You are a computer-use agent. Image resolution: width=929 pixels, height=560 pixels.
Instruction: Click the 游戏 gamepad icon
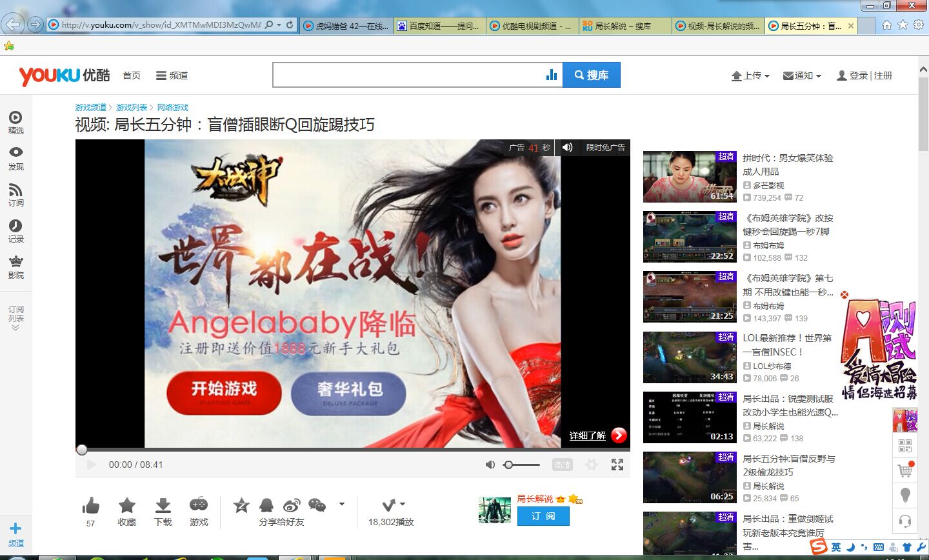coord(199,504)
